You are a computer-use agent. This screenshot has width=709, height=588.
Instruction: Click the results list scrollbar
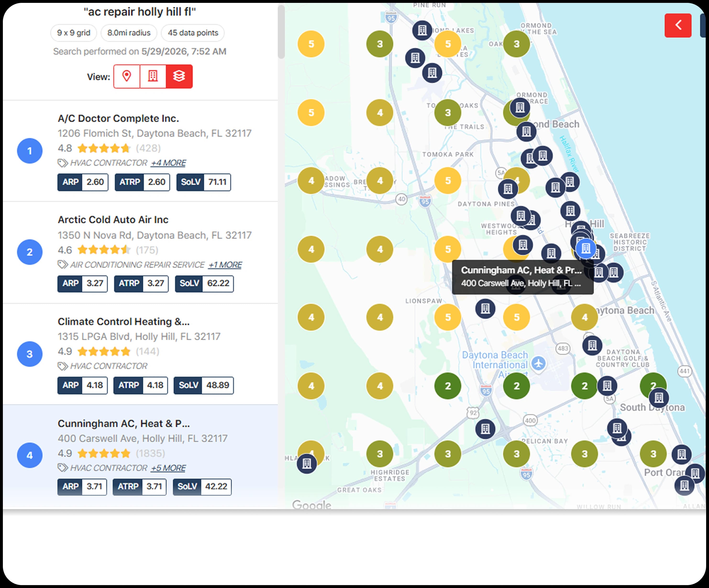(281, 32)
